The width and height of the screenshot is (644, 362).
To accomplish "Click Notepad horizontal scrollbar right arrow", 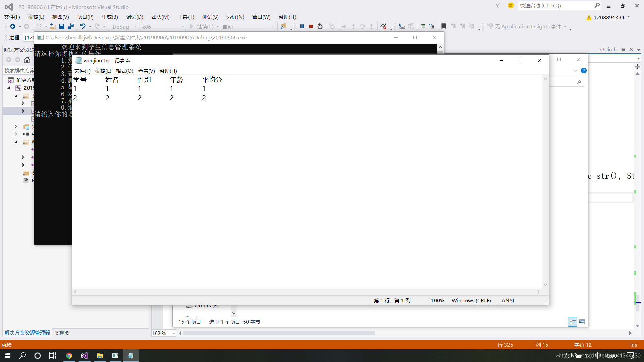I will point(538,292).
